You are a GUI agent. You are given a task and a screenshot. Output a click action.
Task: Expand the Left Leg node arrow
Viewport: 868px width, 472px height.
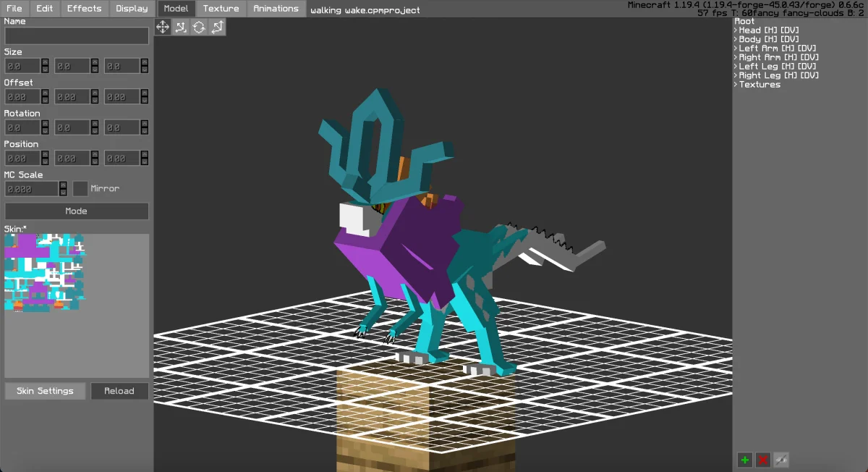pyautogui.click(x=736, y=67)
